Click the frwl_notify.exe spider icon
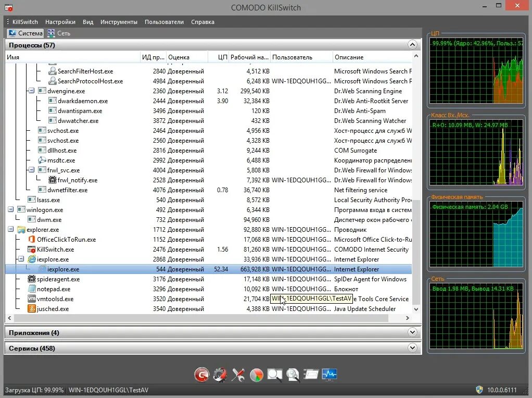The height and width of the screenshot is (398, 532). (52, 180)
